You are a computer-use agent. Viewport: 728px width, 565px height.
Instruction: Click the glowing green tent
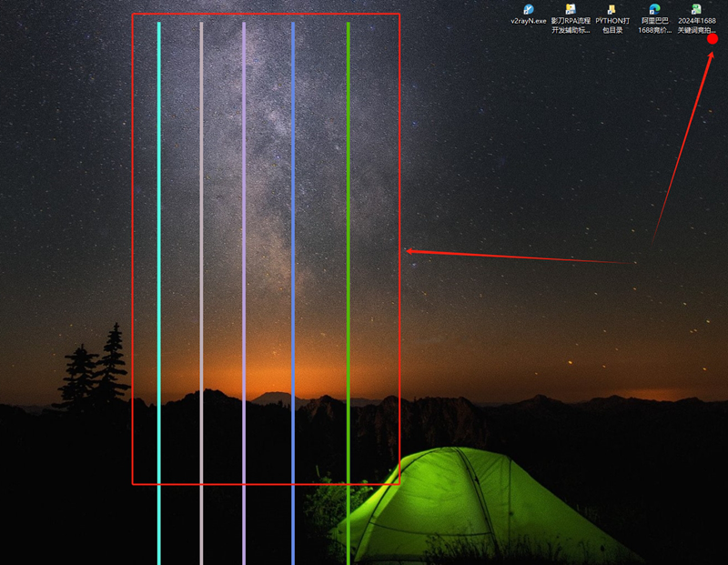click(x=483, y=506)
